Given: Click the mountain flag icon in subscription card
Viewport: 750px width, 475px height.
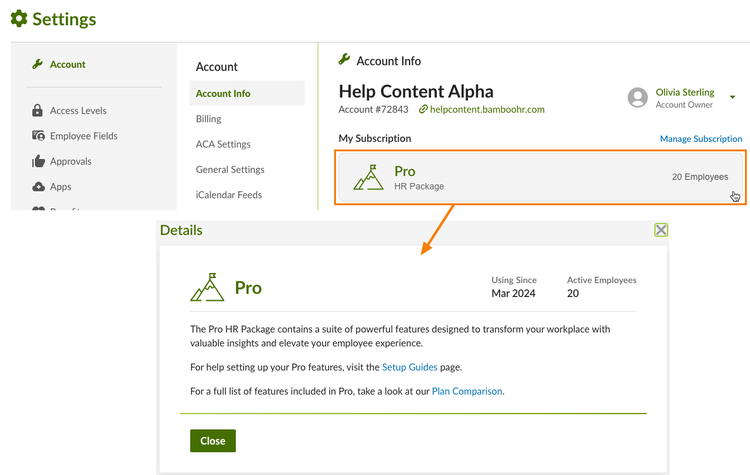Looking at the screenshot, I should coord(368,177).
